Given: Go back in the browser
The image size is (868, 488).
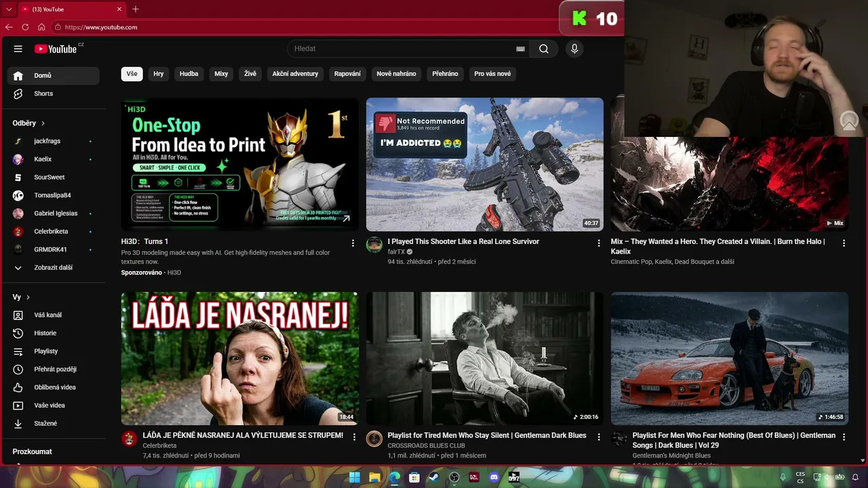Looking at the screenshot, I should (x=9, y=27).
